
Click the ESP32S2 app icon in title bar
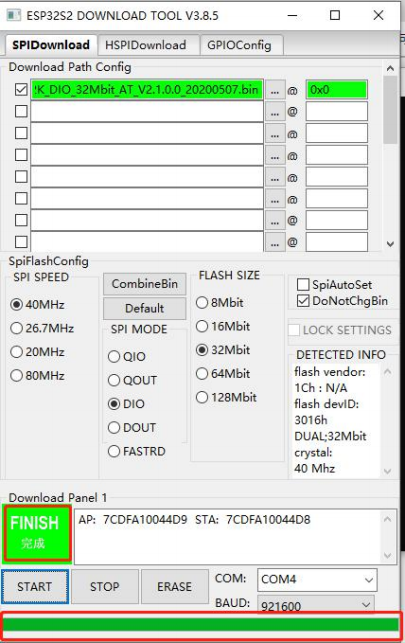13,16
